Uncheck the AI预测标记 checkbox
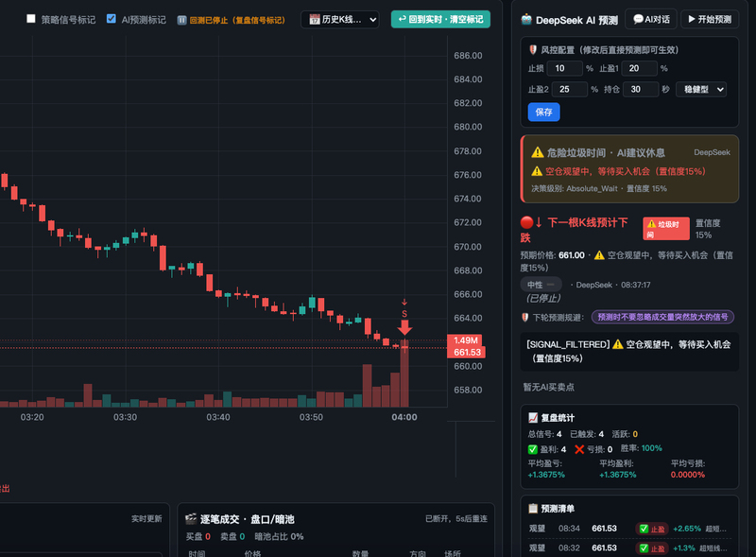 coord(111,19)
